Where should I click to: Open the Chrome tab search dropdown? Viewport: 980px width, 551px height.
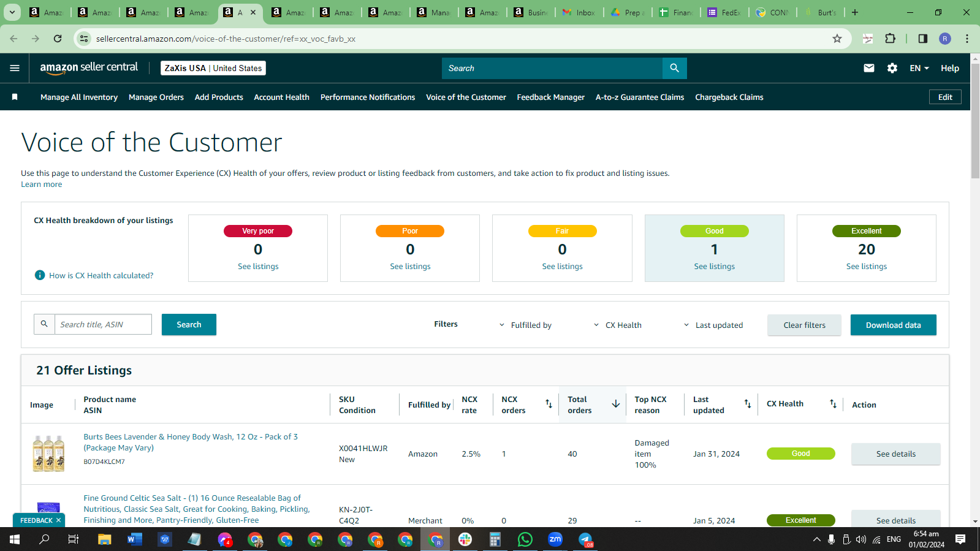pos(12,12)
